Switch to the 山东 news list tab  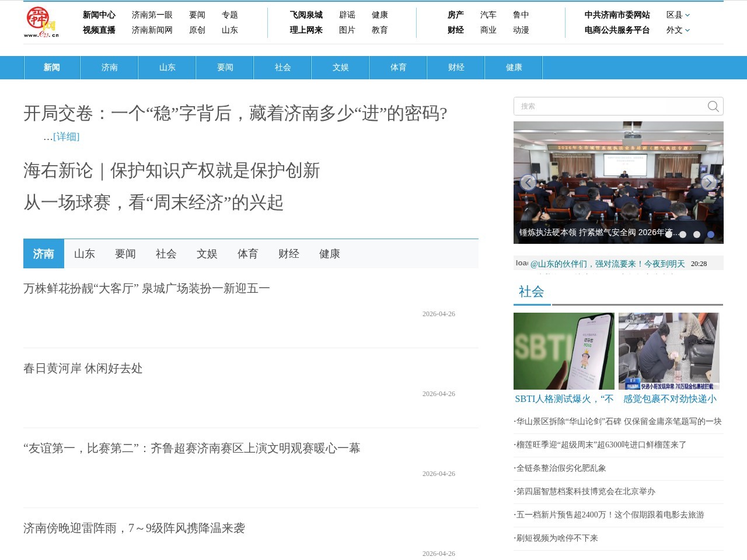tap(84, 254)
